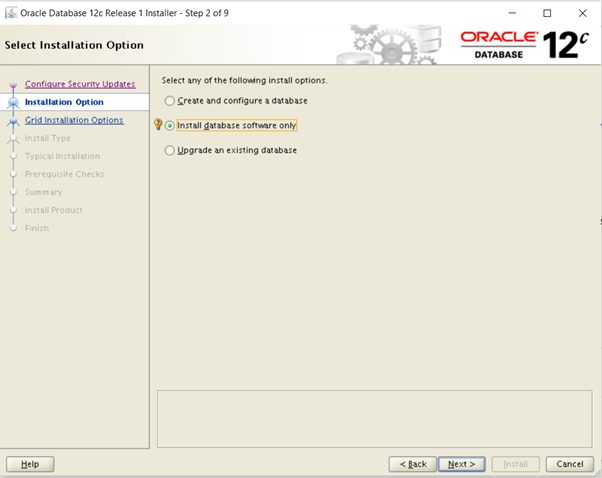Select the Create and configure a database option
The width and height of the screenshot is (602, 478).
pos(169,101)
